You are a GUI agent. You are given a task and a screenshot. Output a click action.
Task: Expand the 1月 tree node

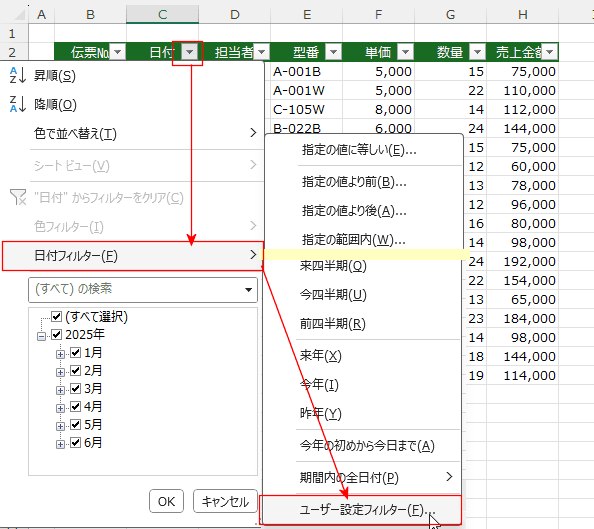point(60,354)
